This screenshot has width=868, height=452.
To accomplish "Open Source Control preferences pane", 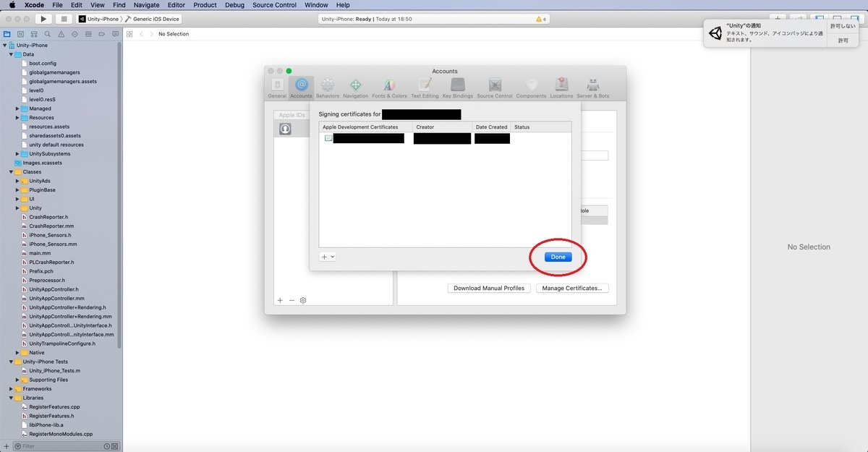I will pos(495,88).
